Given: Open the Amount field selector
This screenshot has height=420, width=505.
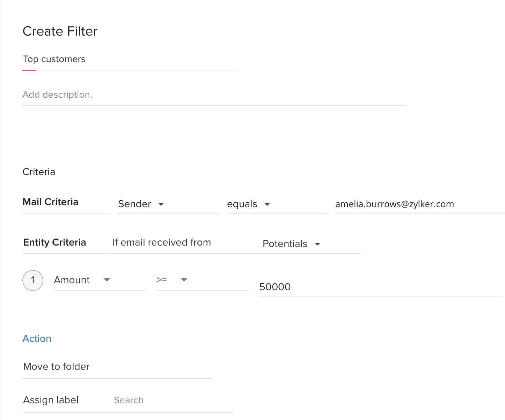Looking at the screenshot, I should click(72, 280).
